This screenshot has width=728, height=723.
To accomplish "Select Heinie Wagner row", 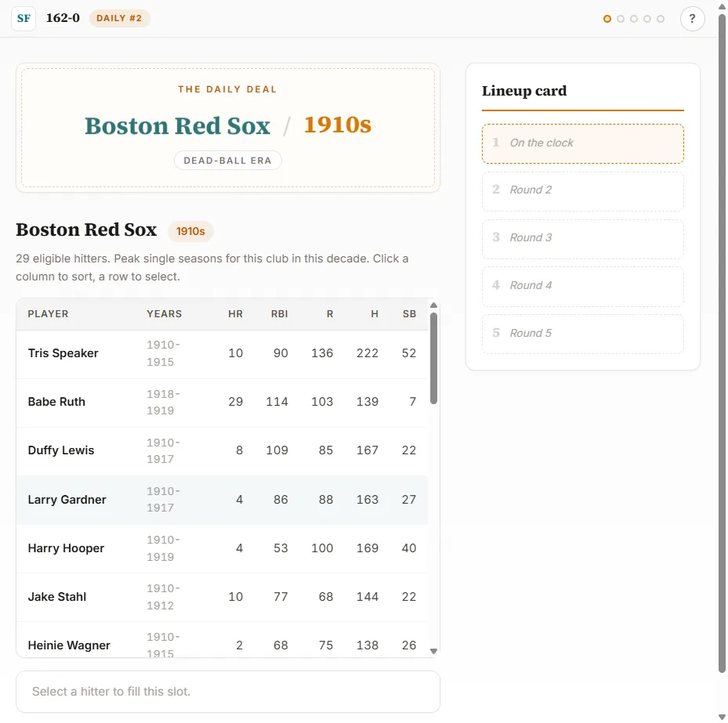I will [222, 640].
